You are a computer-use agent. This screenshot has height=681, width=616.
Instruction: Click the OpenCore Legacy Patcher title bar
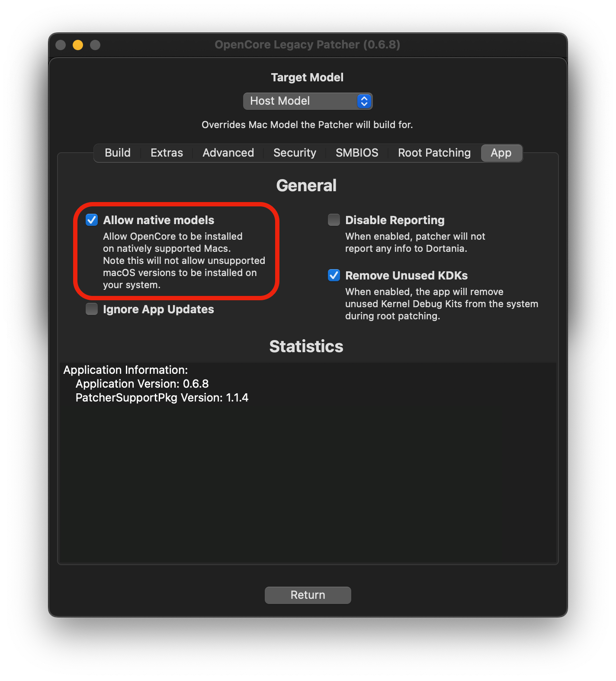pos(307,45)
